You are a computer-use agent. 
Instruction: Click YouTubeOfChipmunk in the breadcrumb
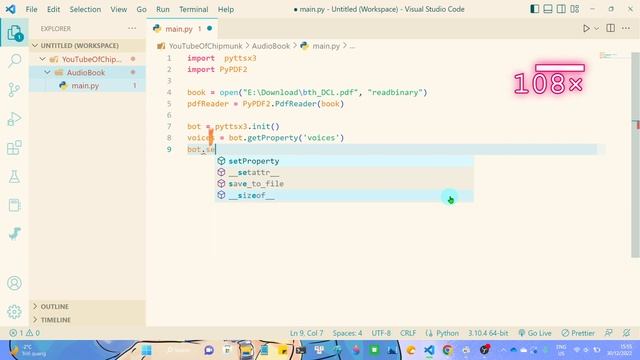tap(205, 46)
